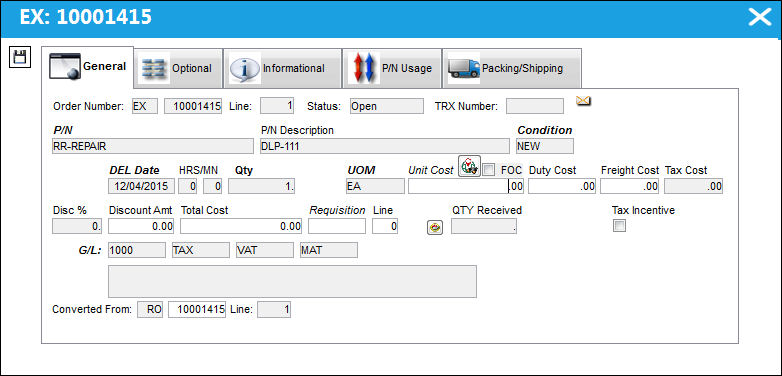The height and width of the screenshot is (376, 782).
Task: Click the Status field showing Open
Action: pos(387,106)
